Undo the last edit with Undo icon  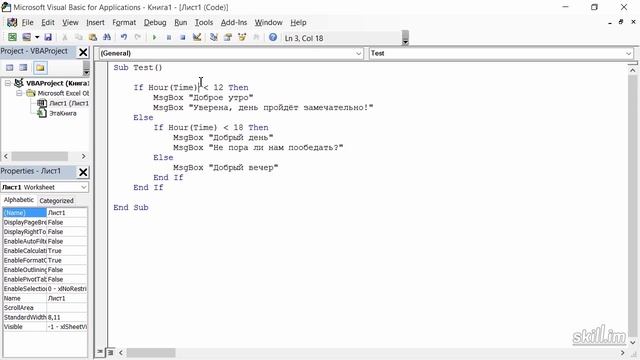pos(124,38)
